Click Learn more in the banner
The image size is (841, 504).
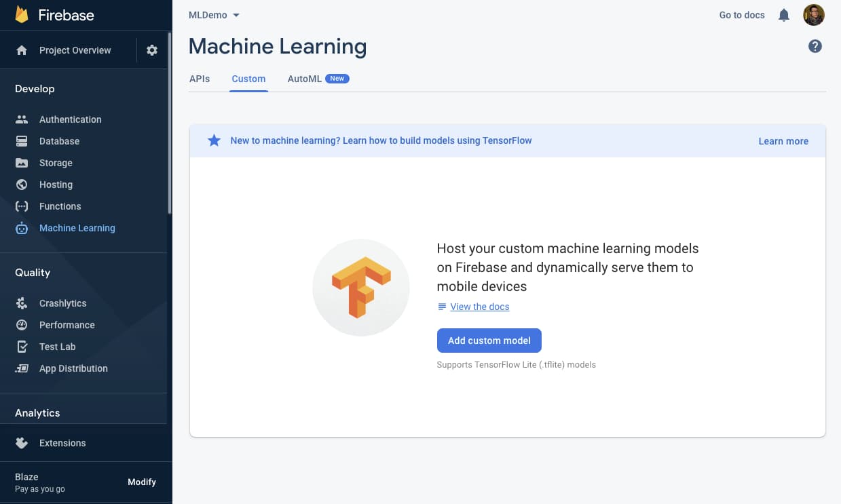pyautogui.click(x=783, y=141)
